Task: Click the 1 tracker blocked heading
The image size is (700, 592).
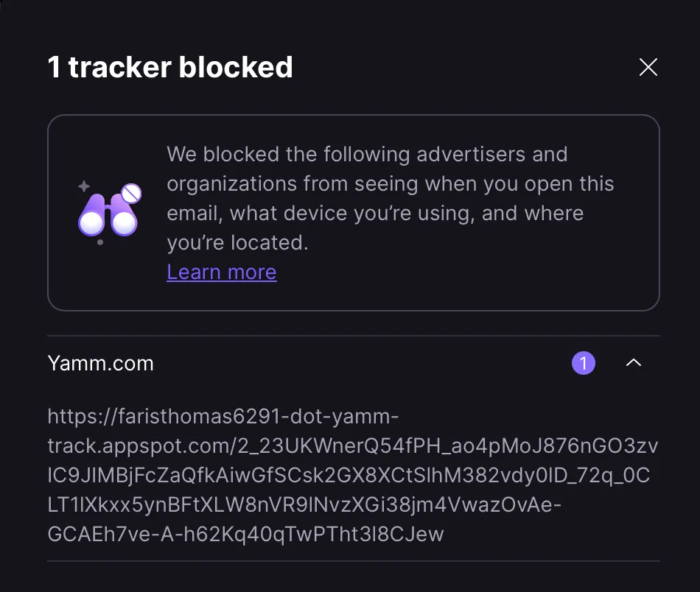Action: (169, 67)
